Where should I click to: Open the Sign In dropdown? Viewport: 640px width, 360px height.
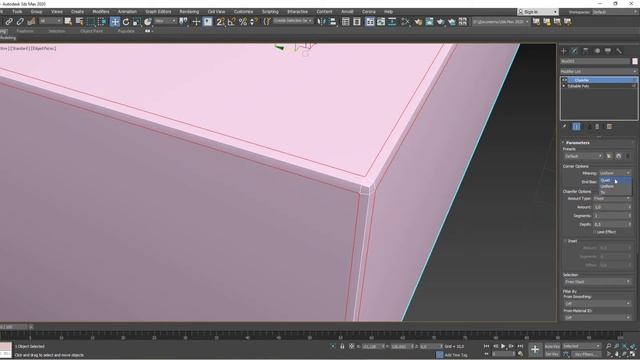click(538, 12)
